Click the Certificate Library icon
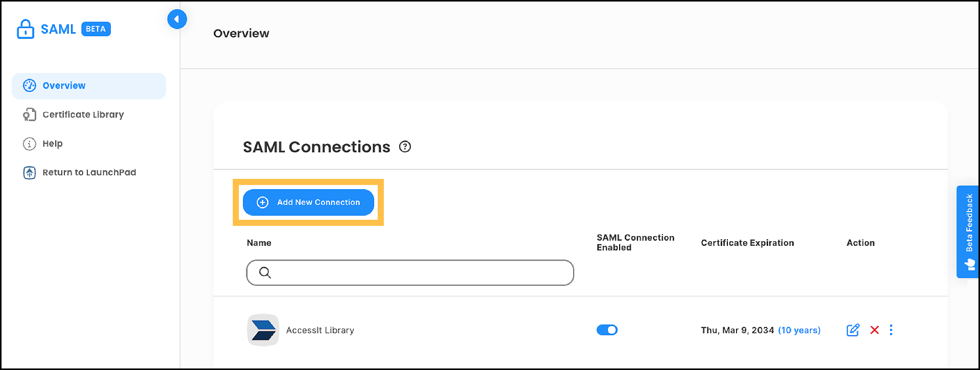The width and height of the screenshot is (980, 370). click(30, 114)
